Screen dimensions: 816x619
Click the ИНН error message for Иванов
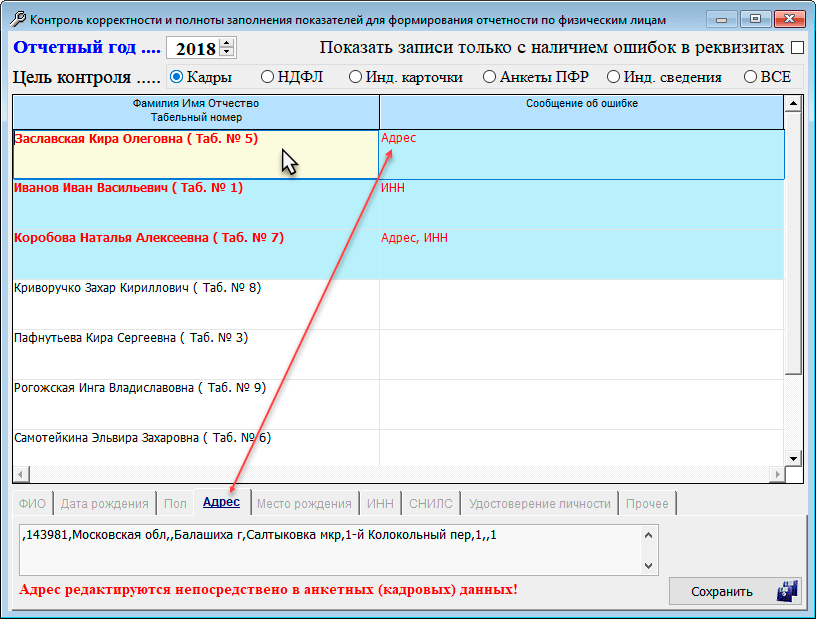(x=392, y=188)
